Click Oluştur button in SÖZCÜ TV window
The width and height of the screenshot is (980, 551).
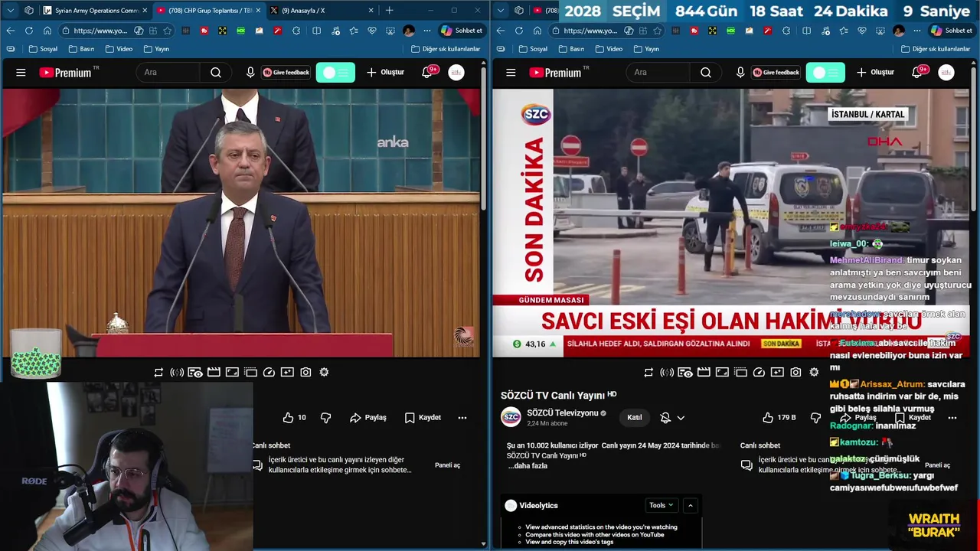point(875,73)
